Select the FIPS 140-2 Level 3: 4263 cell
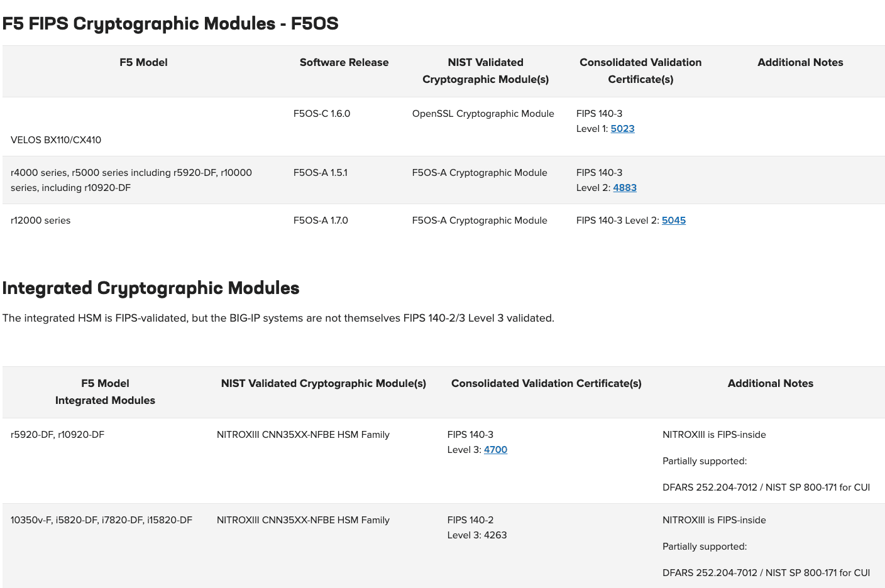Screen dimensions: 885x588 tap(477, 527)
